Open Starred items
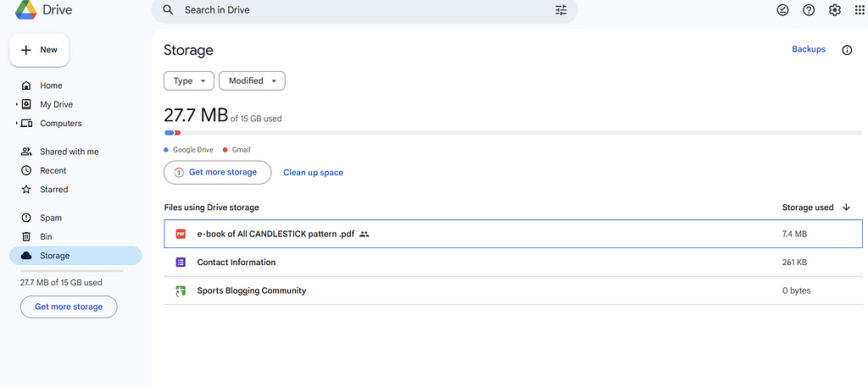This screenshot has height=387, width=868. (x=54, y=189)
